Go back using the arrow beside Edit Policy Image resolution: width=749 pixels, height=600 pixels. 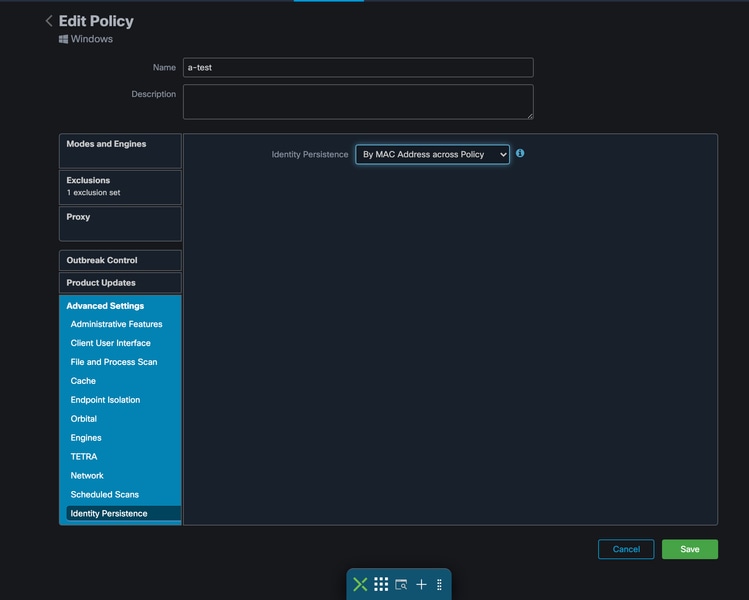point(49,21)
